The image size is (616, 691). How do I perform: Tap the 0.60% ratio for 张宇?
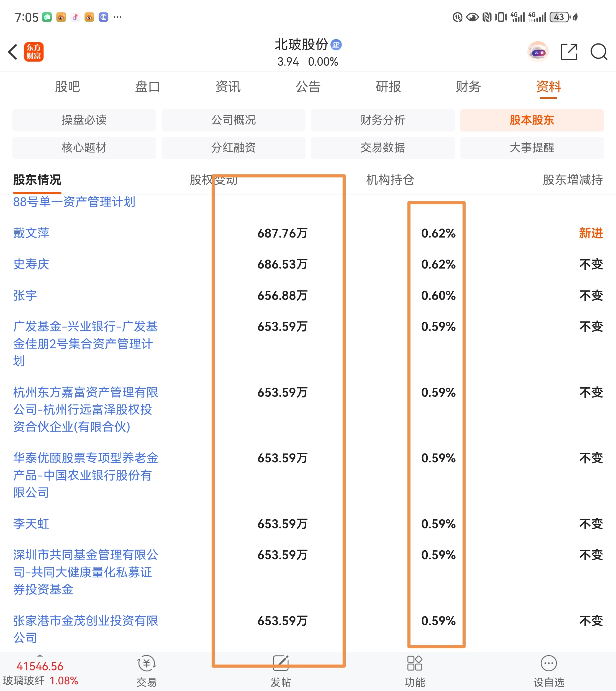(x=438, y=295)
